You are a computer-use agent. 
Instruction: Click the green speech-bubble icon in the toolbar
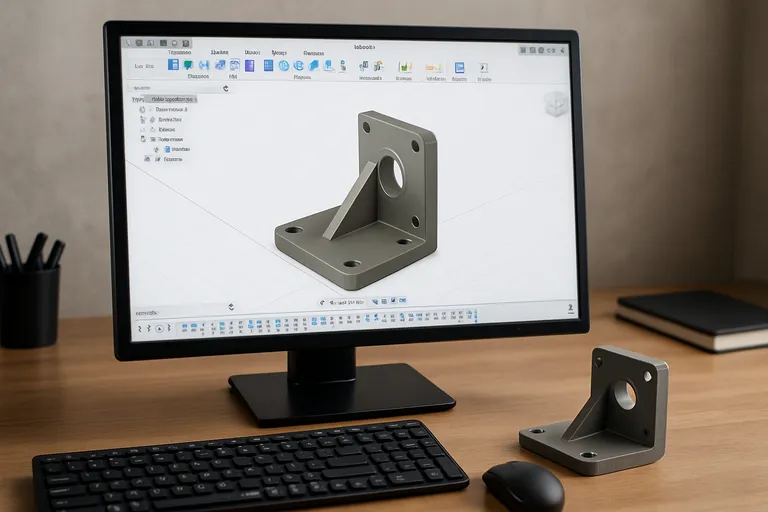[x=188, y=65]
